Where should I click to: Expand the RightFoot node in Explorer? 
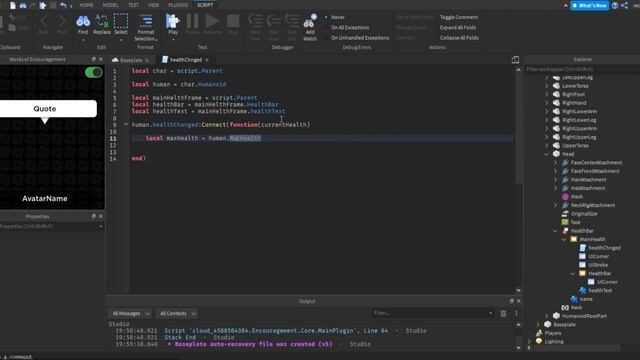tap(547, 95)
